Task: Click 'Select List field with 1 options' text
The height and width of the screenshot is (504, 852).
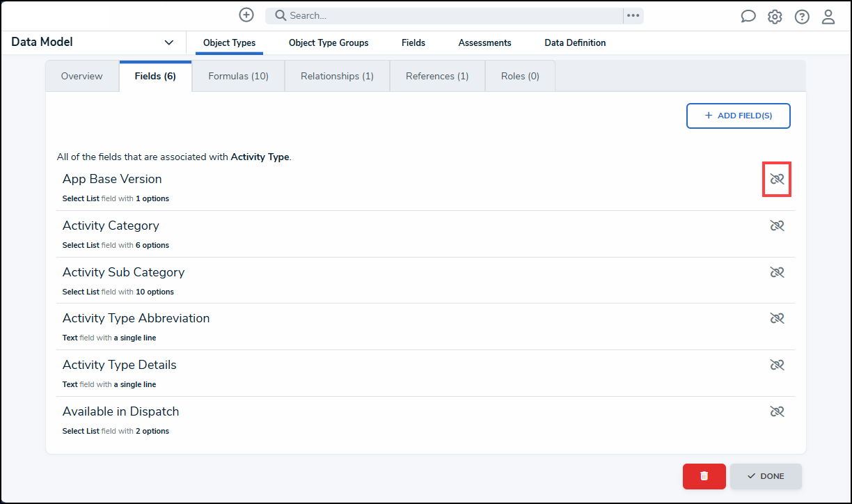Action: [116, 198]
